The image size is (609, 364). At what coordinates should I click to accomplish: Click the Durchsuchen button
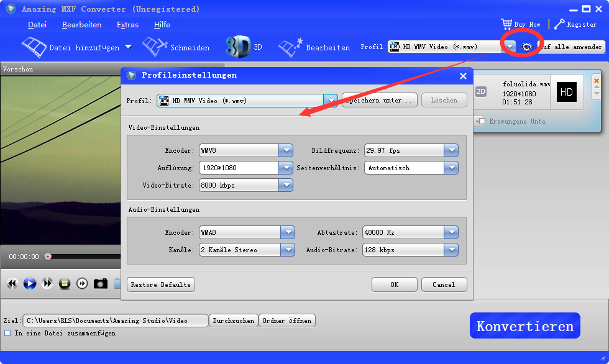click(234, 321)
